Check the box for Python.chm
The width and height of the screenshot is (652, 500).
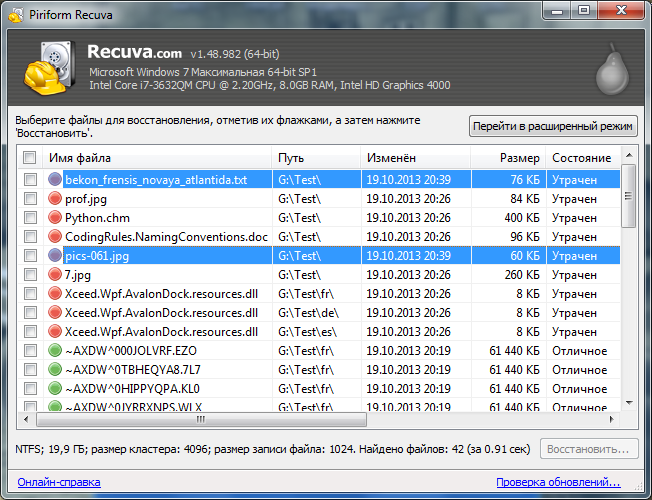(x=30, y=218)
